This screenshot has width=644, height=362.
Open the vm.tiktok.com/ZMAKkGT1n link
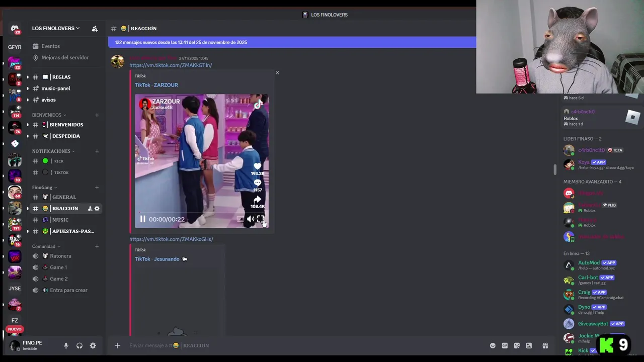(171, 65)
